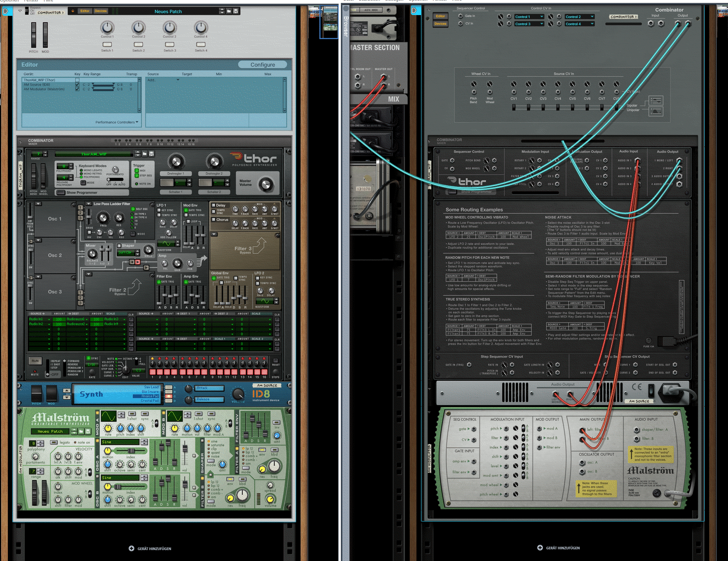Image resolution: width=728 pixels, height=561 pixels.
Task: Open Control 1 dropdown on Combinator back panel
Action: tap(530, 17)
